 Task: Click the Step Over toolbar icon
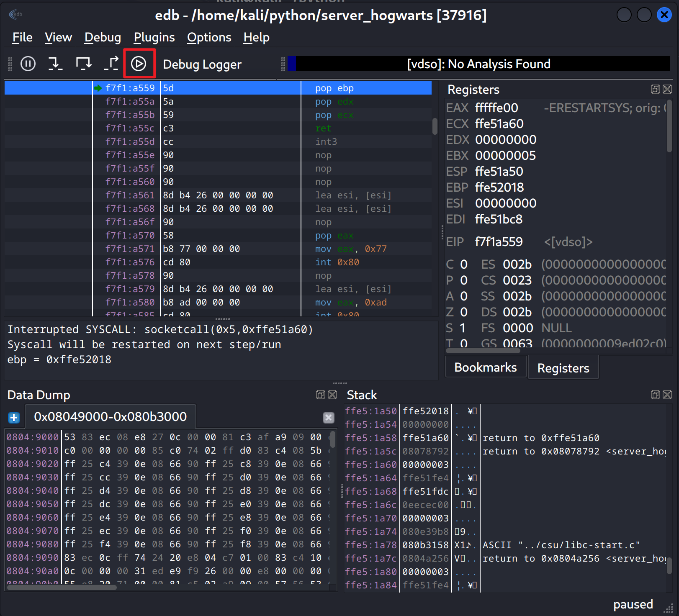[x=84, y=64]
